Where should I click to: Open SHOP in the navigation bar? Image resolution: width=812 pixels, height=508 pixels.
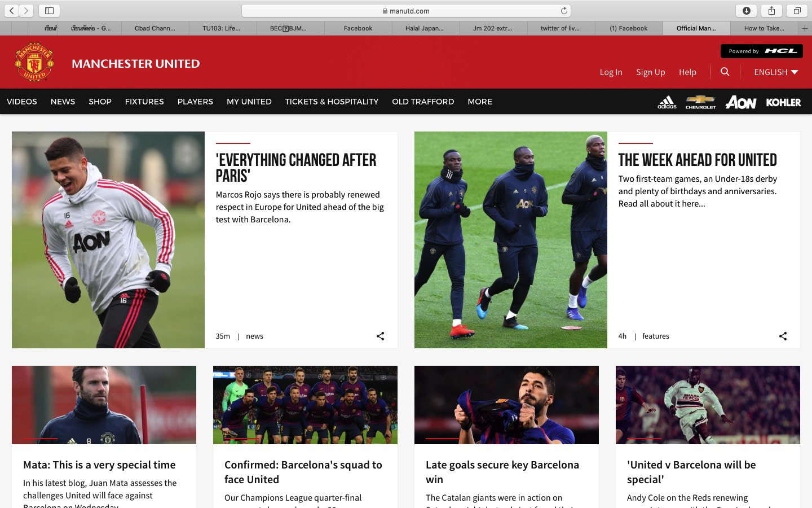point(100,102)
